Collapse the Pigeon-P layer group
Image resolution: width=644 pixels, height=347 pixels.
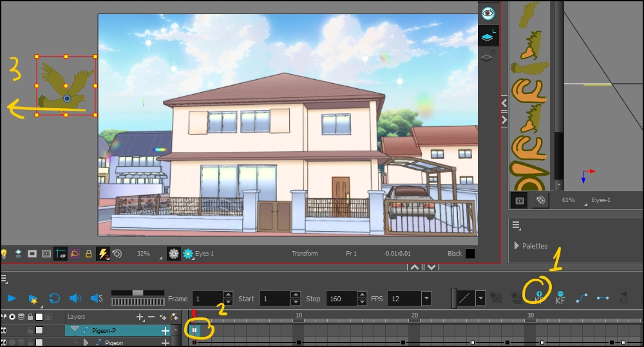point(75,330)
